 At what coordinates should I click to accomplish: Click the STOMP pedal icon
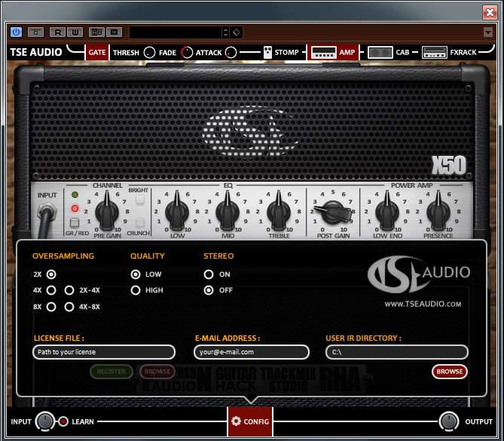(267, 53)
